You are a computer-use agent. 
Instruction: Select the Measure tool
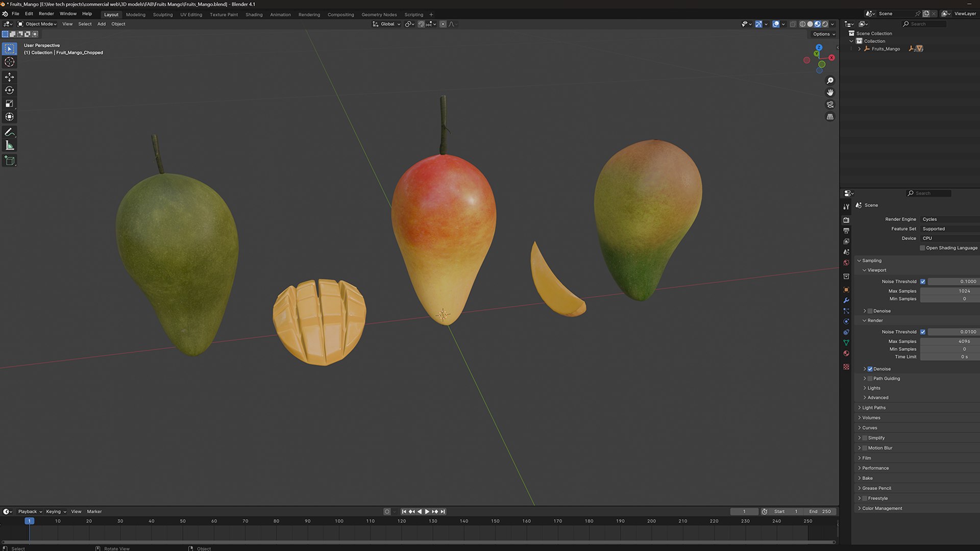point(9,145)
